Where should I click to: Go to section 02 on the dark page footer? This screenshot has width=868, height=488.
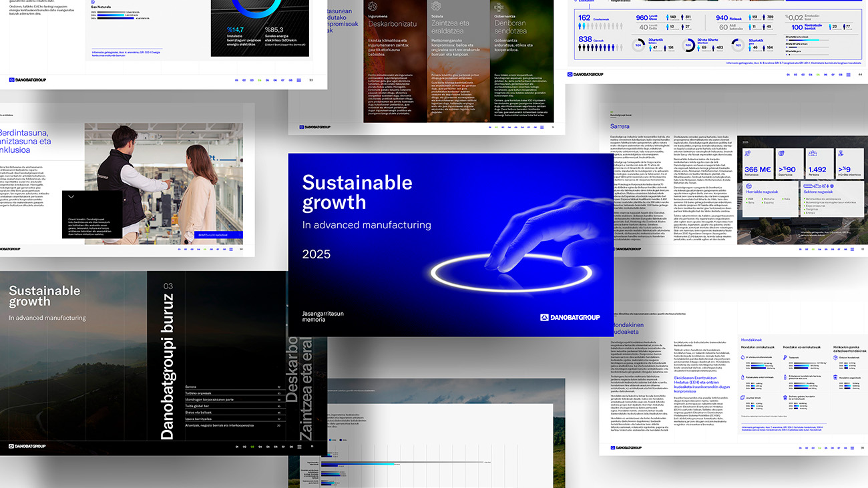[x=244, y=446]
